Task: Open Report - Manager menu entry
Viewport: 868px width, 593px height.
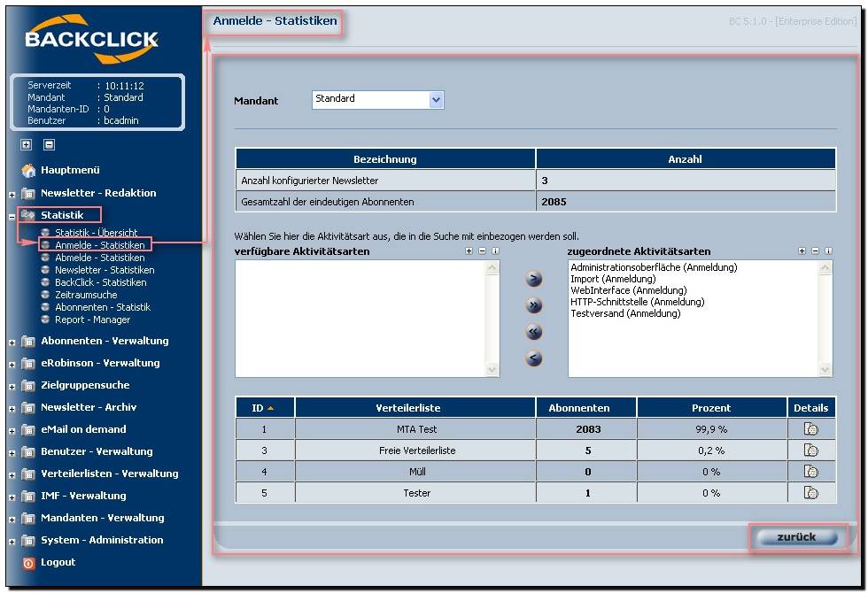Action: click(92, 320)
